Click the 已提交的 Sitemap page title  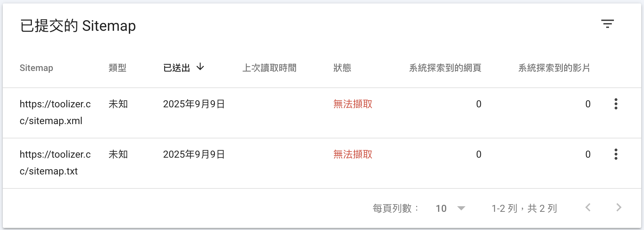[78, 25]
